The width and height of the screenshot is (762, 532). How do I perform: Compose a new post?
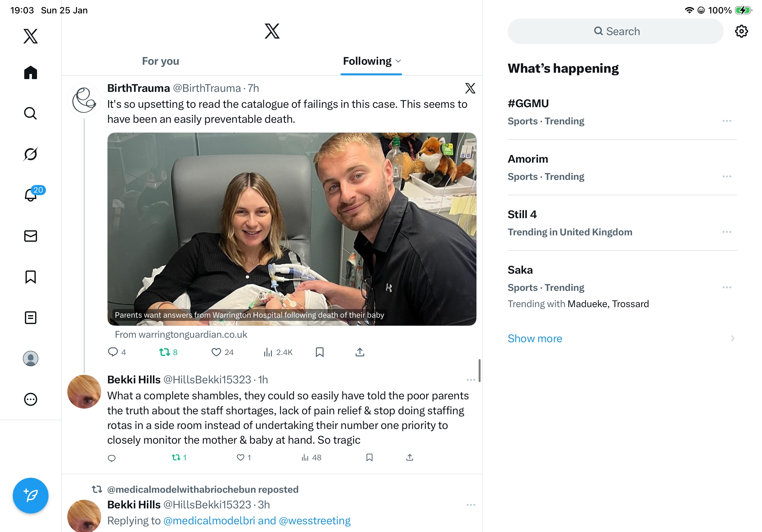(31, 495)
